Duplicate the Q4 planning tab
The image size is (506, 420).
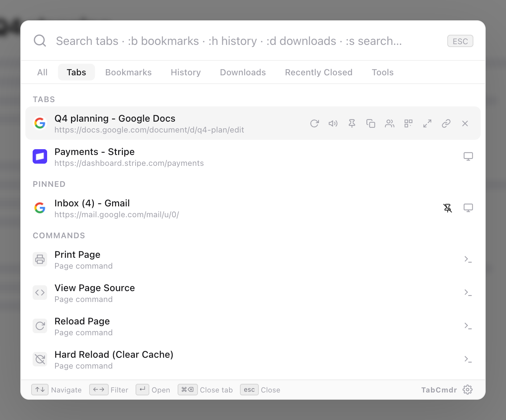pyautogui.click(x=371, y=123)
